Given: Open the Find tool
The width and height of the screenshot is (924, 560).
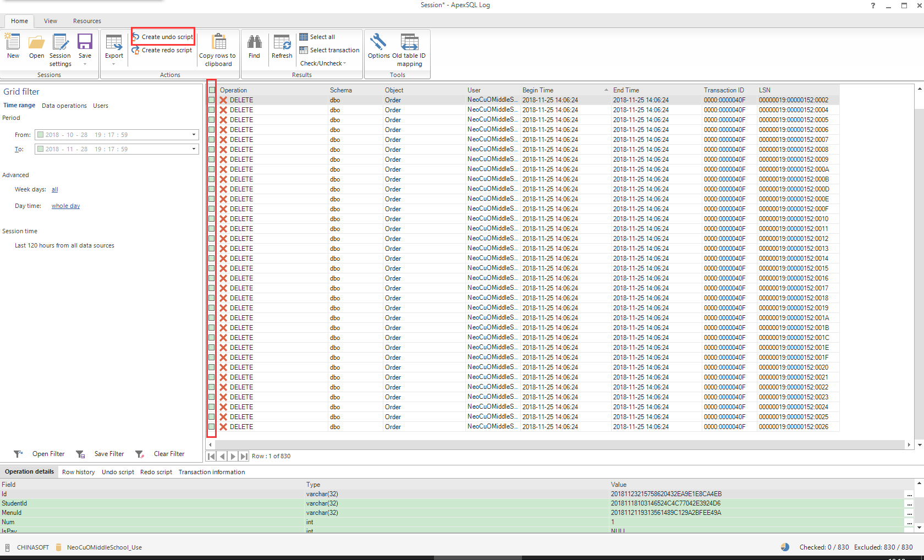Looking at the screenshot, I should [x=254, y=47].
